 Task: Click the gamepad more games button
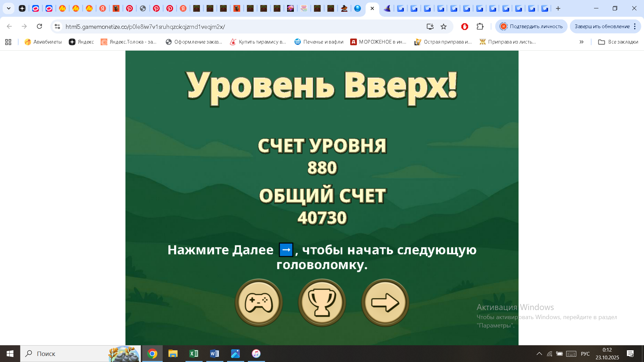pos(258,302)
